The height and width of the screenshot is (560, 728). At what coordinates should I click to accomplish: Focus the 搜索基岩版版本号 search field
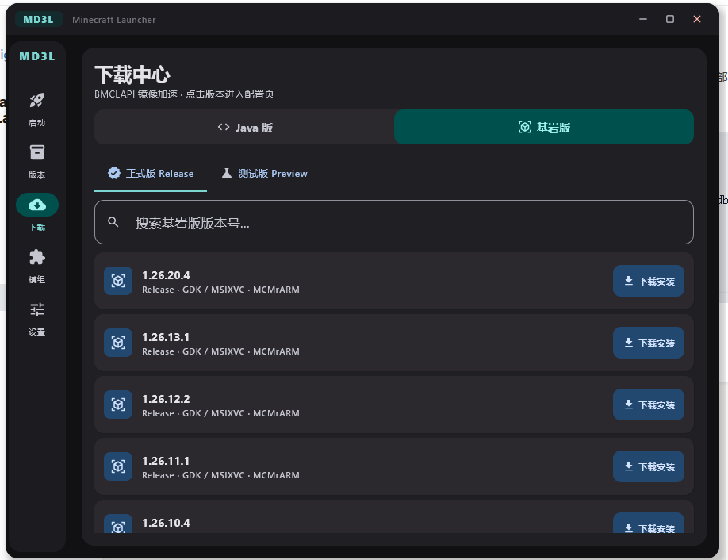[x=393, y=222]
